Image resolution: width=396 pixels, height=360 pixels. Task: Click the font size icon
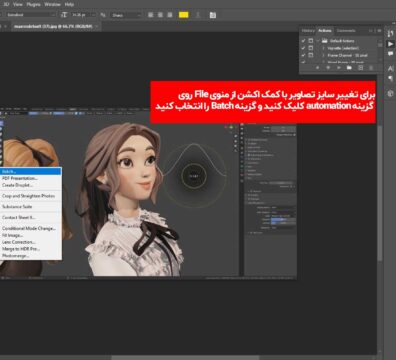(64, 15)
